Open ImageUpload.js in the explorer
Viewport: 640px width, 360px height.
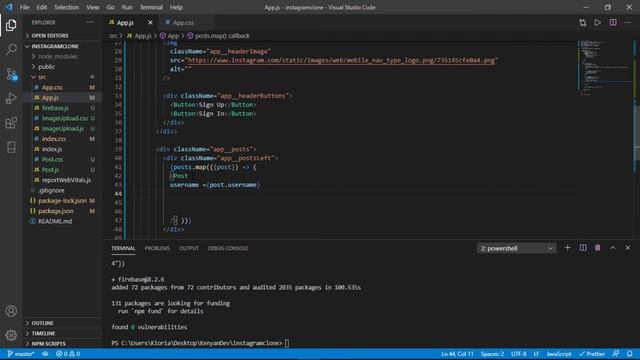point(62,129)
